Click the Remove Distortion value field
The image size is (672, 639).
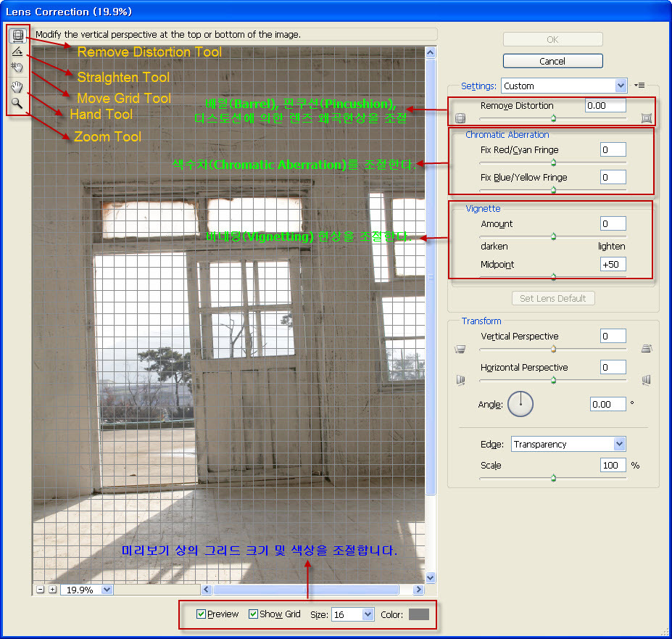(x=605, y=105)
